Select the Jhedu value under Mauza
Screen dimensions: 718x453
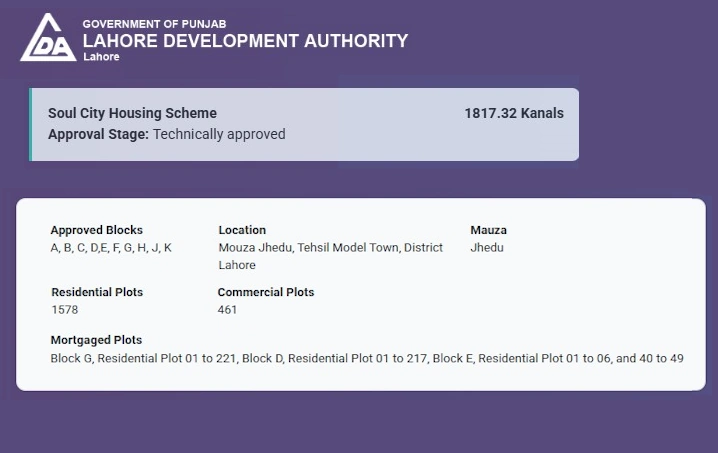coord(487,247)
